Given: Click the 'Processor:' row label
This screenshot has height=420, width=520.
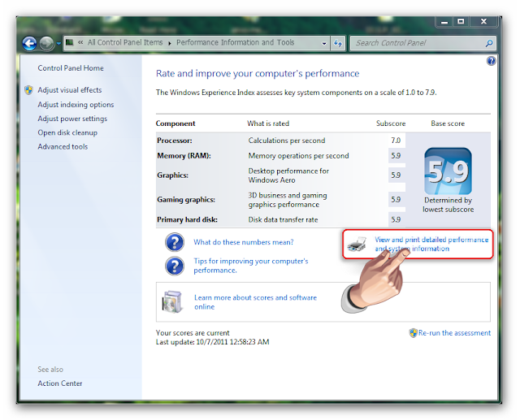Looking at the screenshot, I should point(175,141).
